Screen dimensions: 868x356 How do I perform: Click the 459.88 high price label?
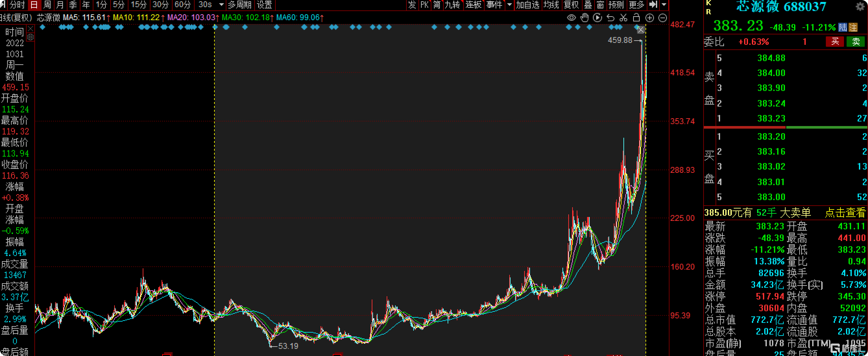(620, 40)
